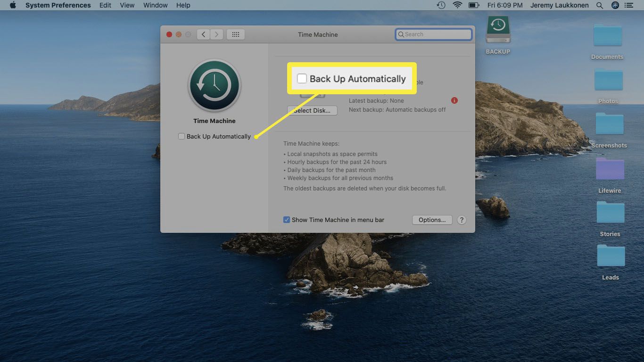Open the Help menu
644x362 pixels.
tap(183, 5)
